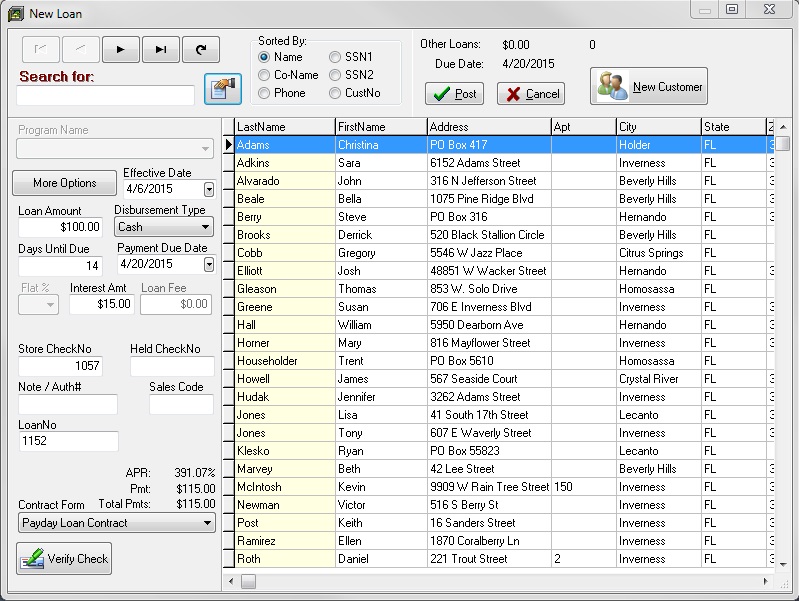Open the Payment Due Date picker
Screen dimensions: 799x601
click(209, 264)
